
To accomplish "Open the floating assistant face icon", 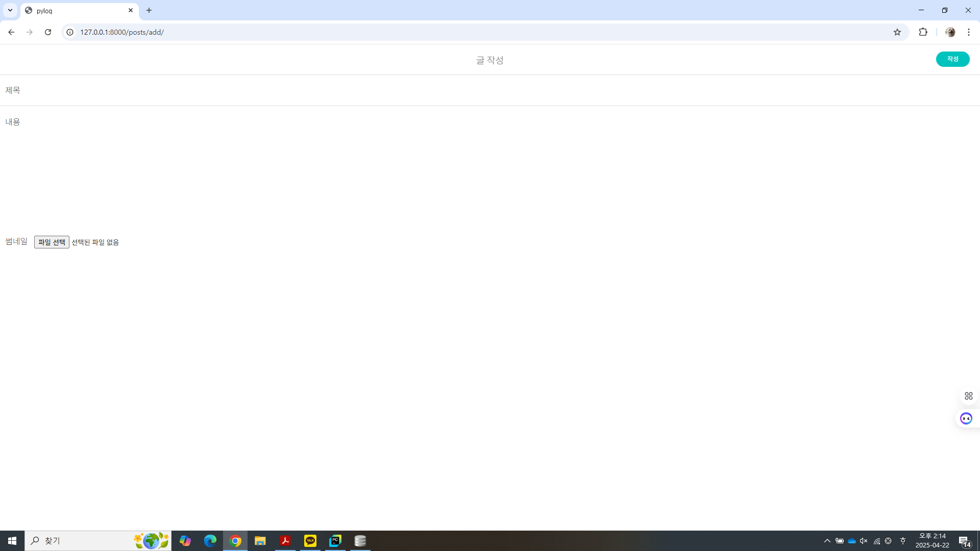I will [966, 418].
